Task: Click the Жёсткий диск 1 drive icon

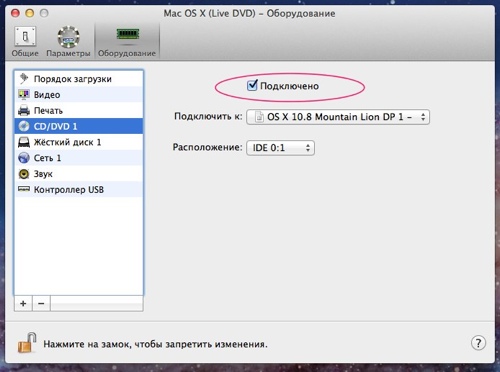Action: 24,142
